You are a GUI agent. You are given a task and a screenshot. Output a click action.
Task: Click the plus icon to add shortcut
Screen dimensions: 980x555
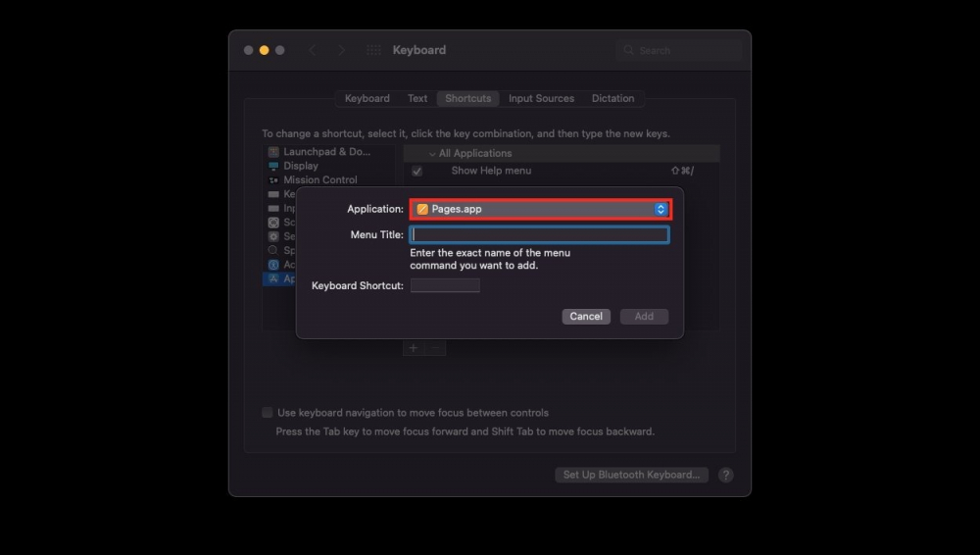(414, 348)
